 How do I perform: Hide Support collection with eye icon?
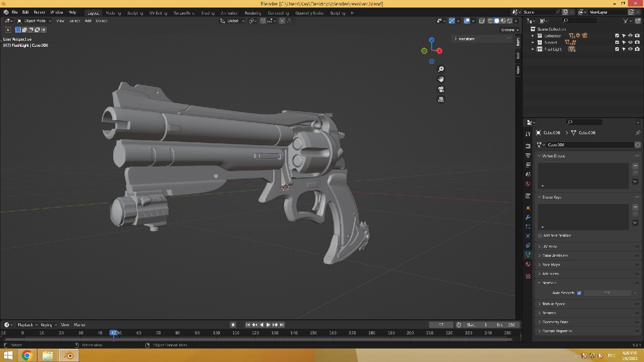(630, 42)
